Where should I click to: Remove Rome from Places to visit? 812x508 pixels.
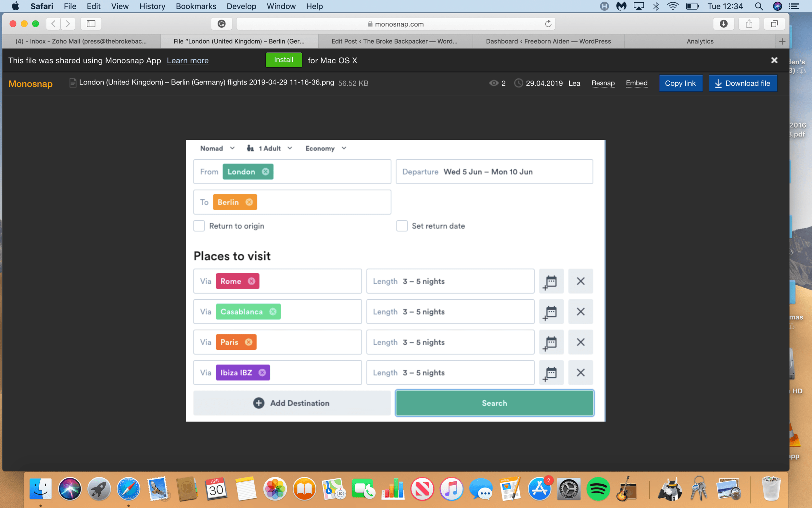pos(580,281)
